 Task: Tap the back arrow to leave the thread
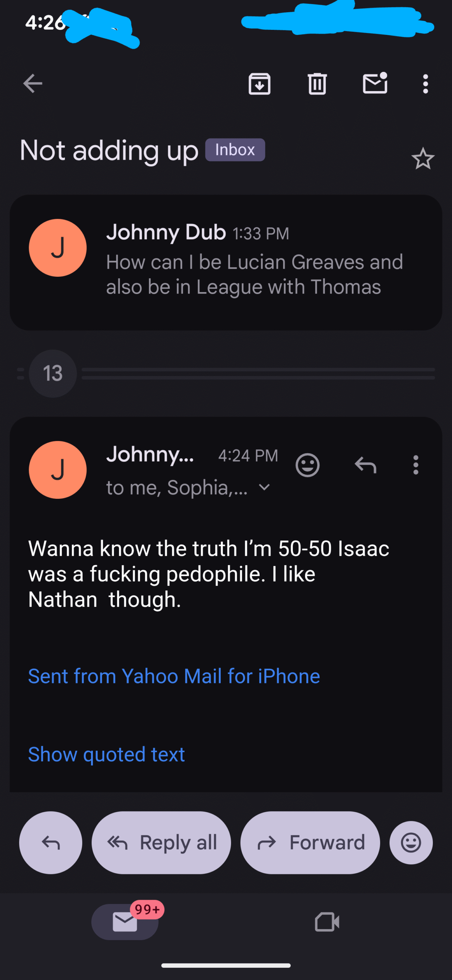coord(33,83)
